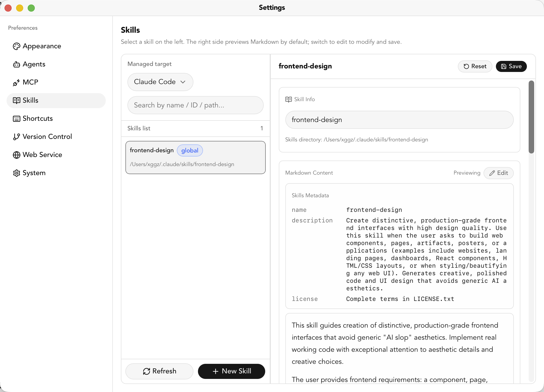Create a New Skill

[231, 371]
